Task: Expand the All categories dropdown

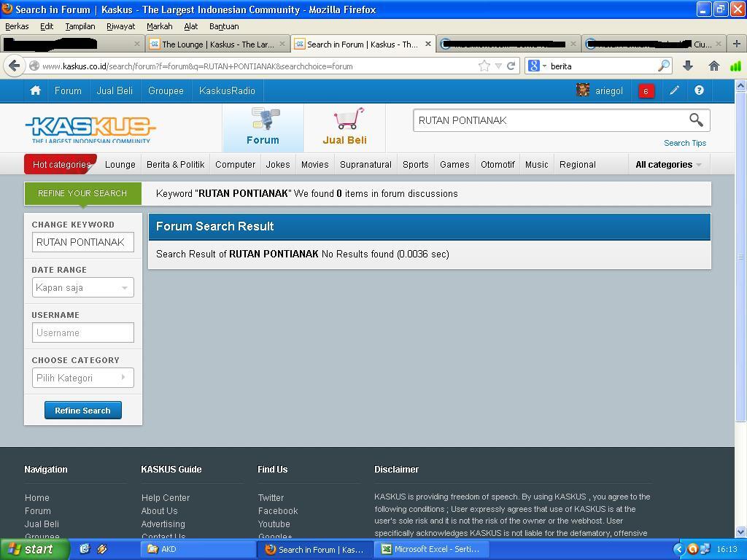Action: click(668, 164)
